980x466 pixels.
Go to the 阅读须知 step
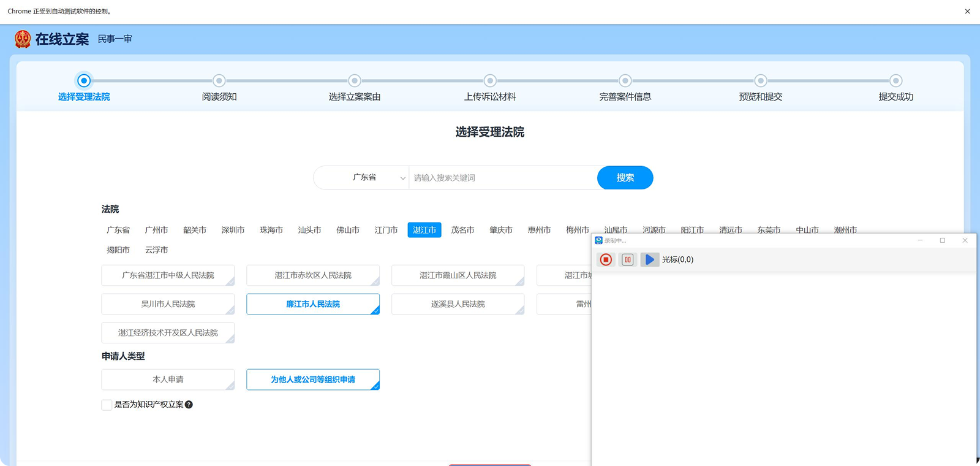[219, 88]
